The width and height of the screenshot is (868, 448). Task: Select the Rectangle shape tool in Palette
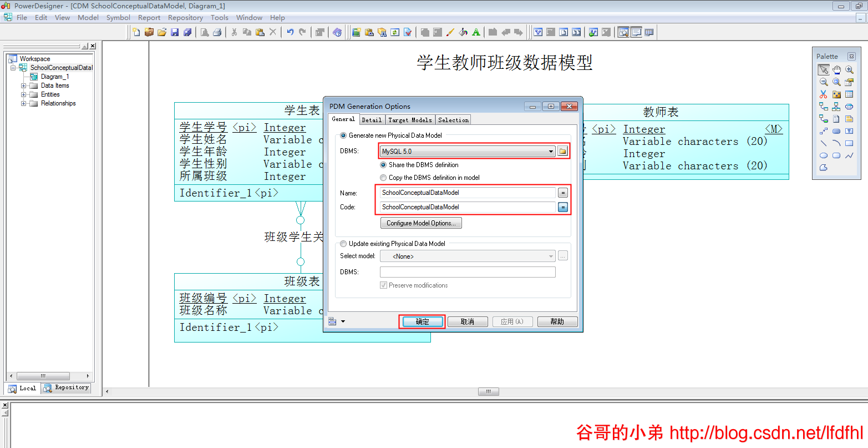point(849,143)
